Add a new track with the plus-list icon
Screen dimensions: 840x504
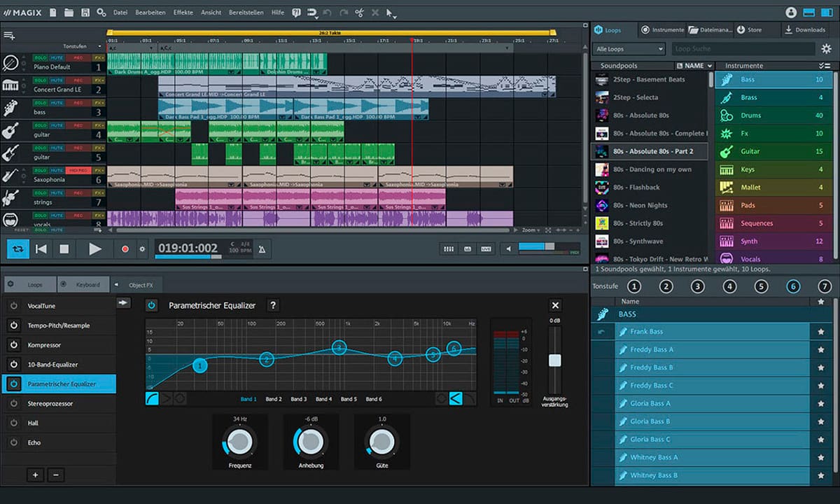pyautogui.click(x=9, y=36)
